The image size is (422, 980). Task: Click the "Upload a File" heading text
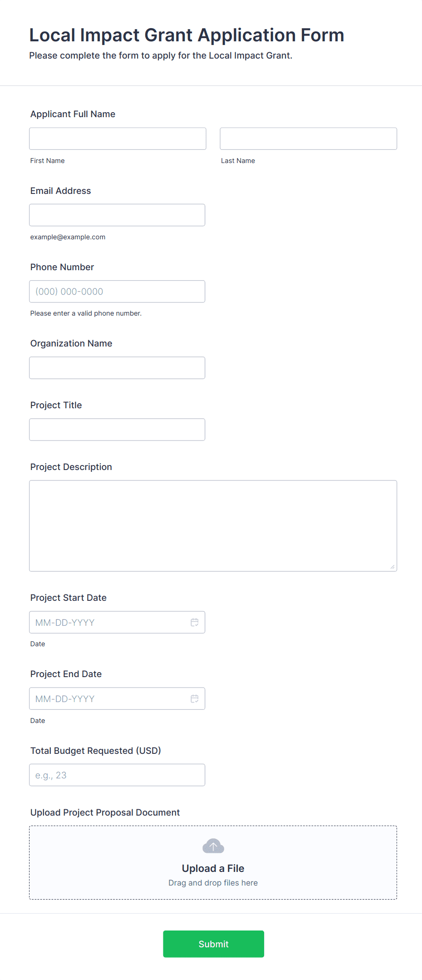click(x=213, y=868)
